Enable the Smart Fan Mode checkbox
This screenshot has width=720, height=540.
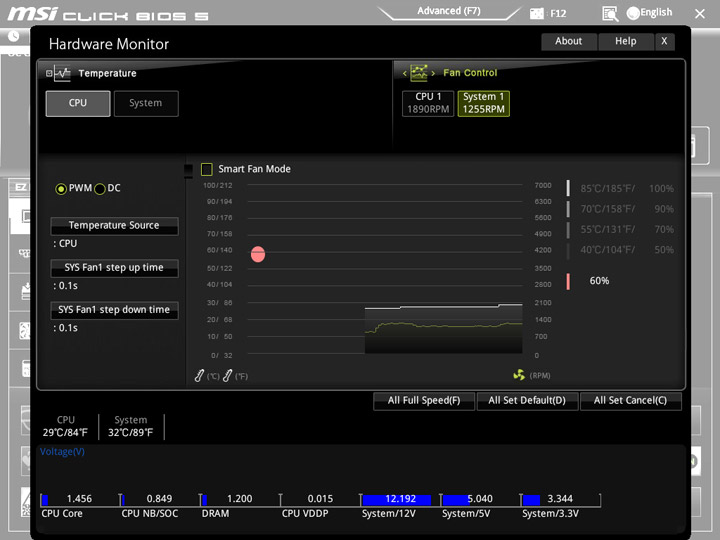click(x=207, y=169)
